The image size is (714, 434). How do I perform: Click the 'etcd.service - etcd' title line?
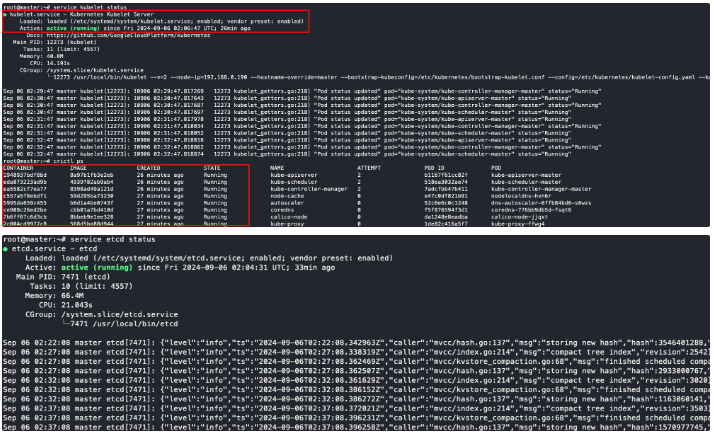54,249
